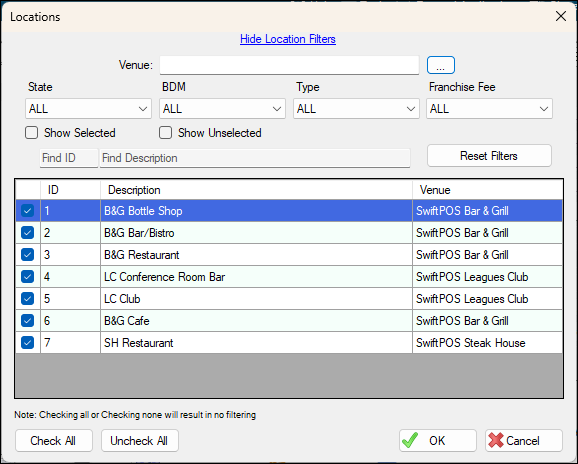
Task: Uncheck the B&G Bottle Shop row checkbox
Action: click(27, 211)
